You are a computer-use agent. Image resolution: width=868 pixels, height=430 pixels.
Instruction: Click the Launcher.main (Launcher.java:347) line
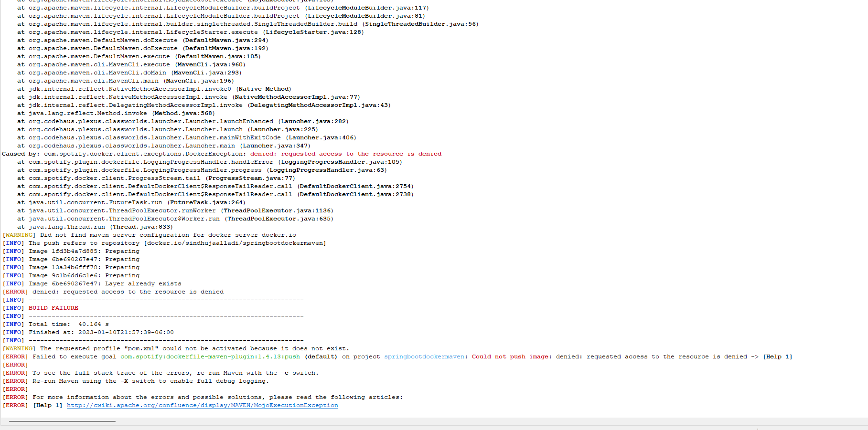point(164,146)
